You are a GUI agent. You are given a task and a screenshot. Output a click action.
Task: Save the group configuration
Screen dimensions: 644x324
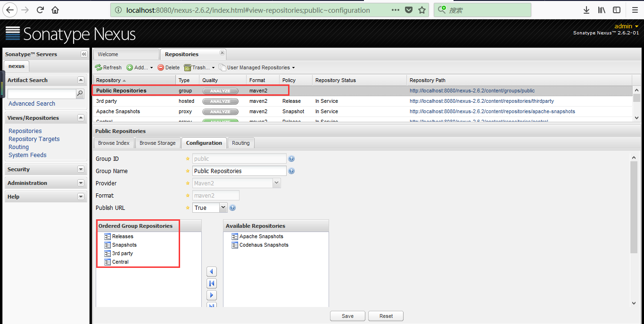[x=348, y=316]
